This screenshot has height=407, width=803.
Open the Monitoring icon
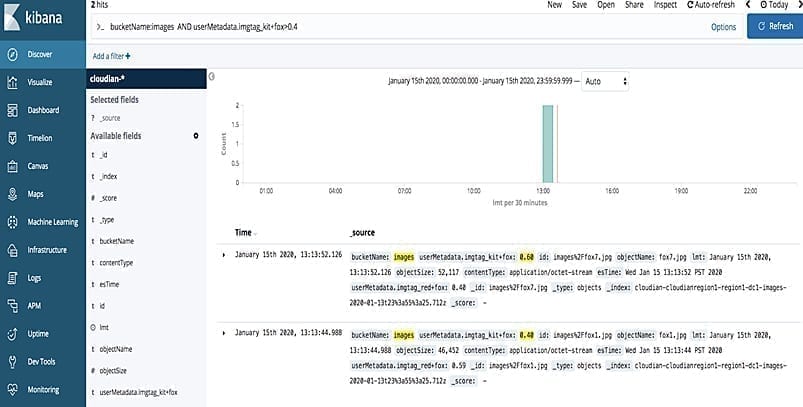click(13, 390)
